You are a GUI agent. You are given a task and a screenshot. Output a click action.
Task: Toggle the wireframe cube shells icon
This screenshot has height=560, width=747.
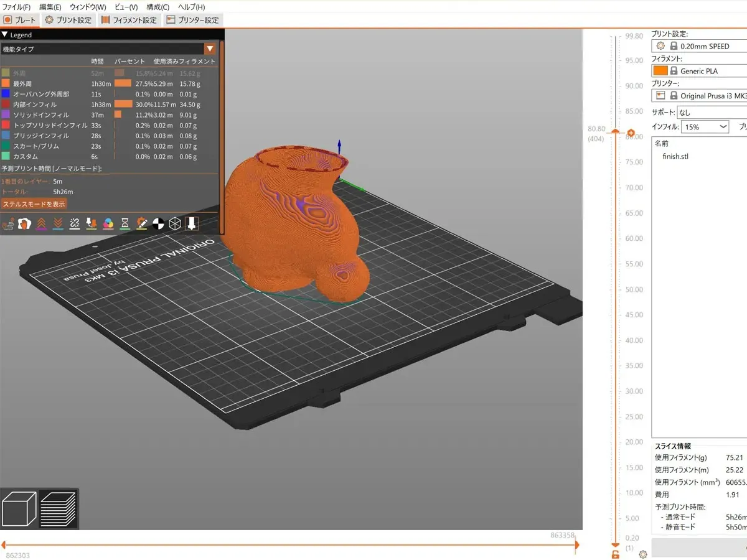[176, 223]
